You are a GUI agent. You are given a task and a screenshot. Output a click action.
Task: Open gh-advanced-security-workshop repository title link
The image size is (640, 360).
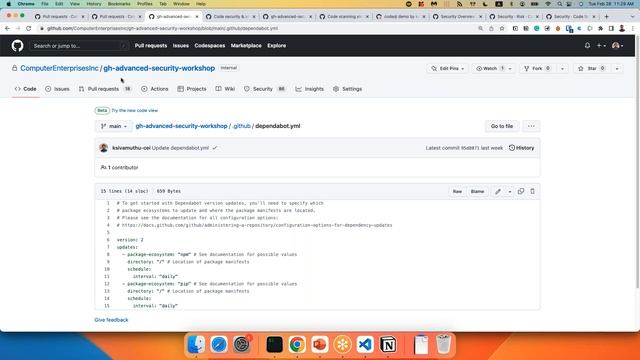159,68
